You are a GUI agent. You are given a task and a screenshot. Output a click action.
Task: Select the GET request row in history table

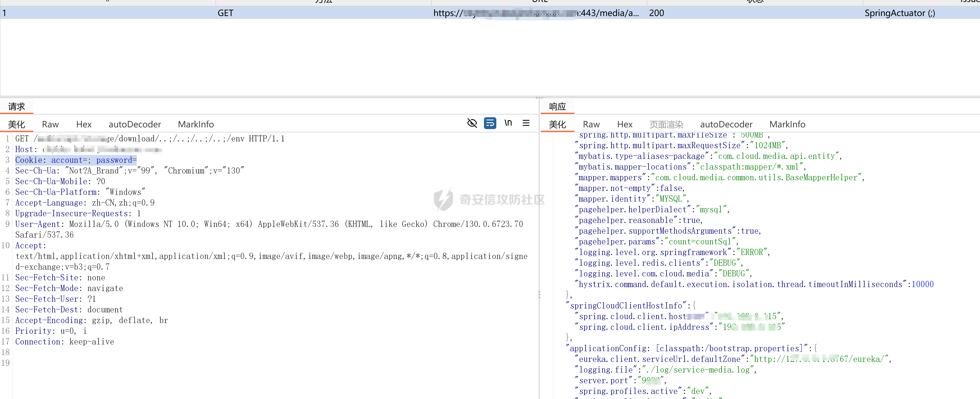225,13
